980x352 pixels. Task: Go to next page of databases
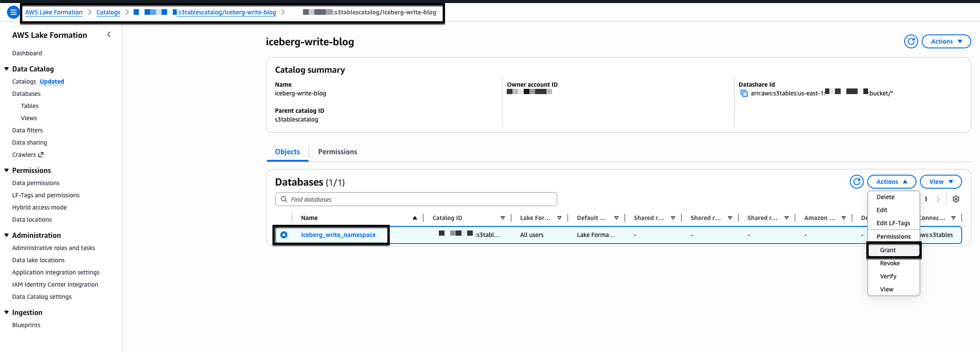[938, 199]
